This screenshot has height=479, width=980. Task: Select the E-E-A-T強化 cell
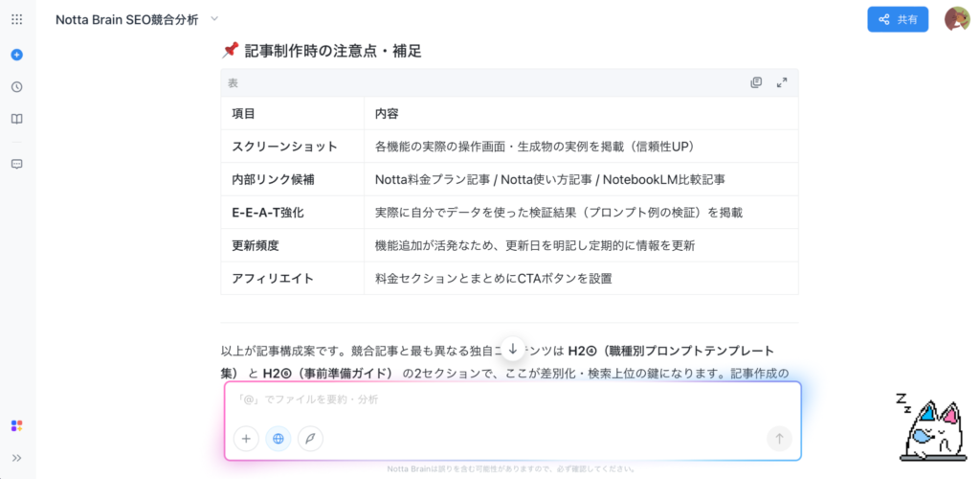pos(293,213)
